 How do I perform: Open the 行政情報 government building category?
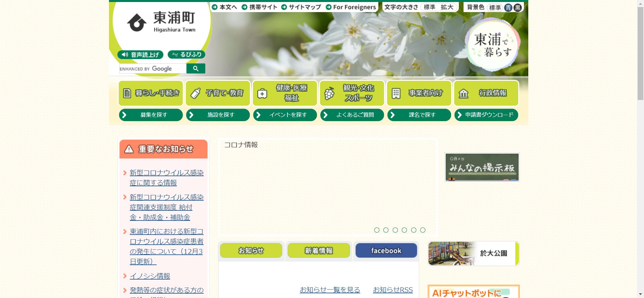coord(486,93)
